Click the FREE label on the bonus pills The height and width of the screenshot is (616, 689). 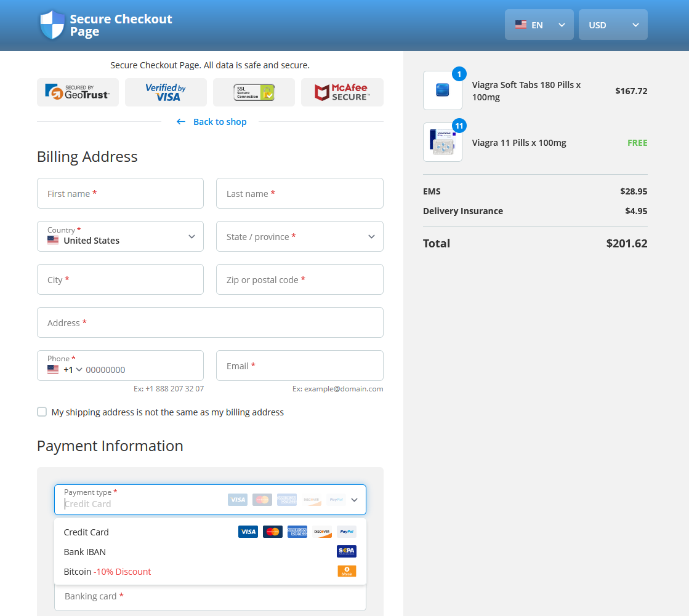637,143
